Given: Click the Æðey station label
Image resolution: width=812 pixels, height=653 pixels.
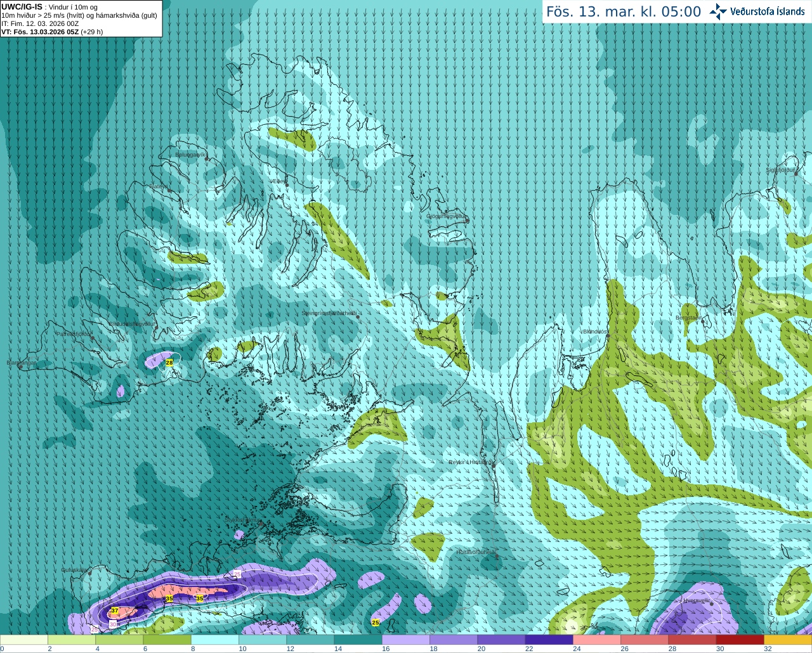Looking at the screenshot, I should tap(277, 181).
